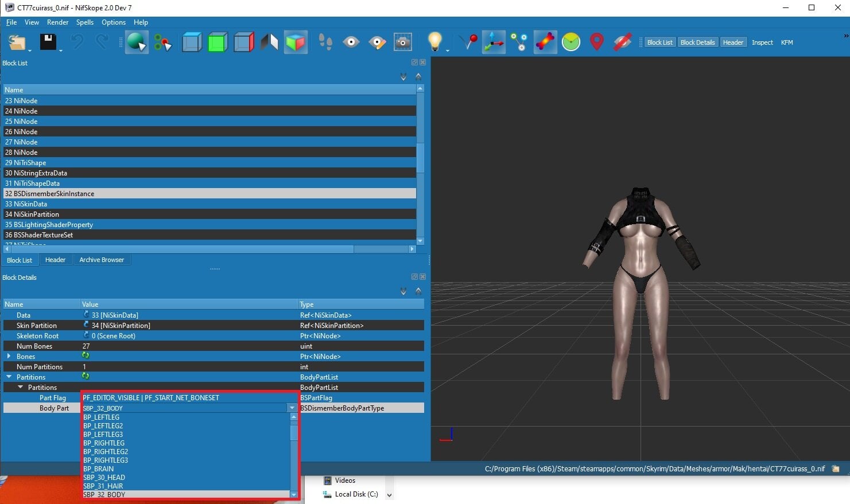This screenshot has width=850, height=504.
Task: Open the Help menu
Action: 141,22
